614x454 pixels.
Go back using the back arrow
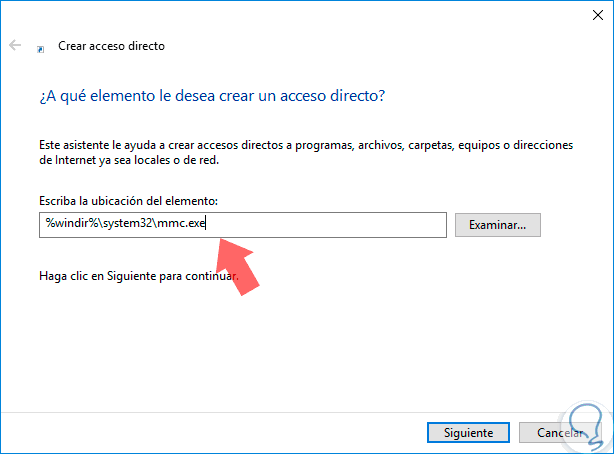15,46
